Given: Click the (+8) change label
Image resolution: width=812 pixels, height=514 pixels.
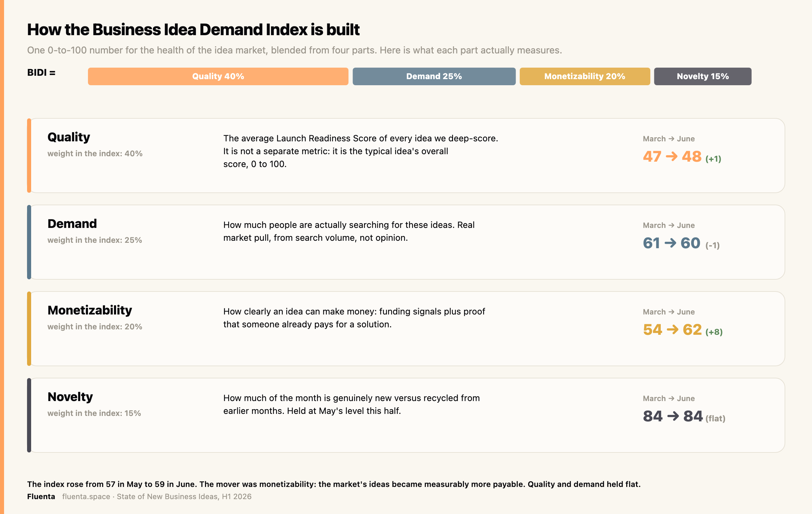Looking at the screenshot, I should (x=714, y=332).
